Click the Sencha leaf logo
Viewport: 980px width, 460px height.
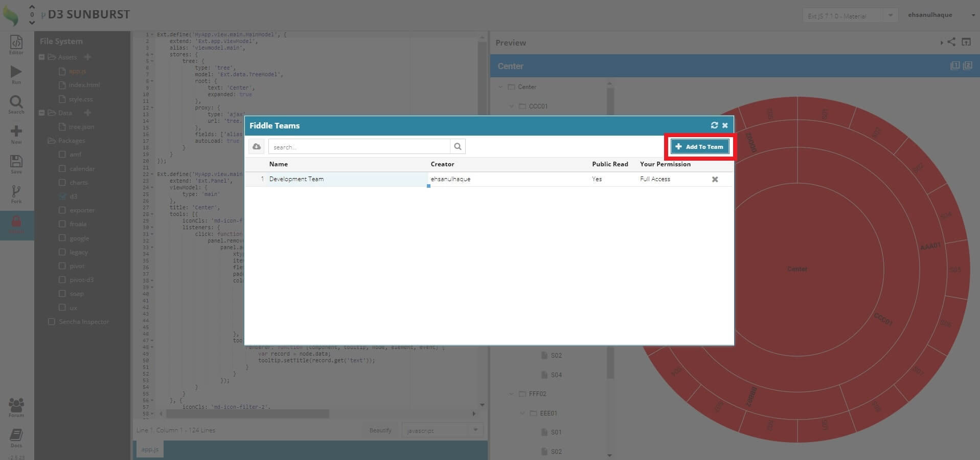[10, 15]
